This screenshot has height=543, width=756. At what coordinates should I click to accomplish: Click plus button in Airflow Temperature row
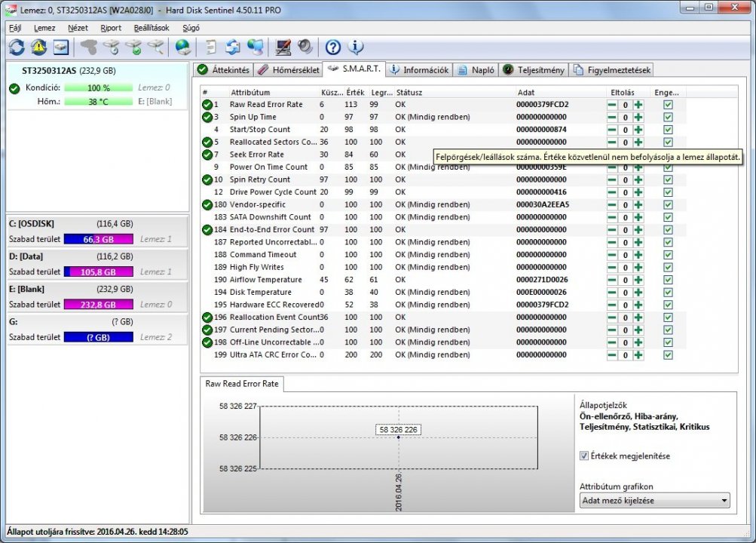pos(638,280)
